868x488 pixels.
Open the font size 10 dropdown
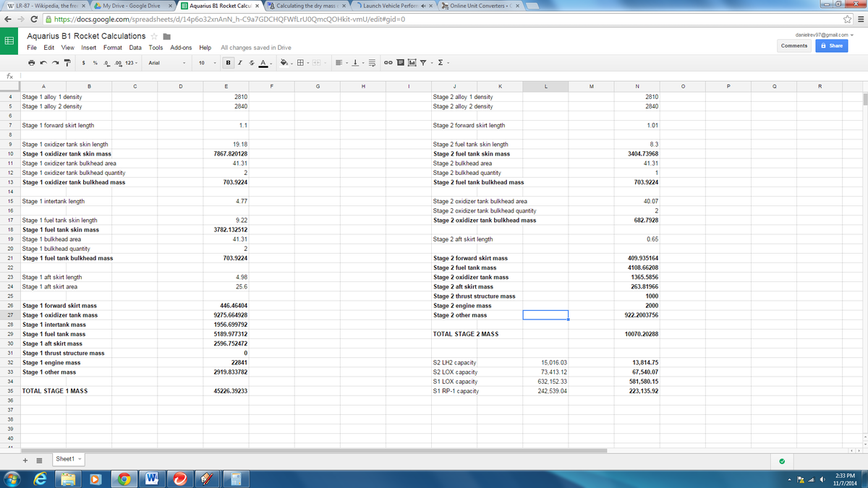click(208, 63)
